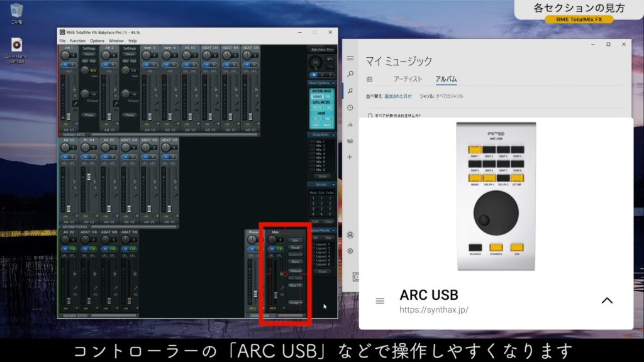
Task: Switch to the アーティスト tab in music app
Action: (x=408, y=79)
